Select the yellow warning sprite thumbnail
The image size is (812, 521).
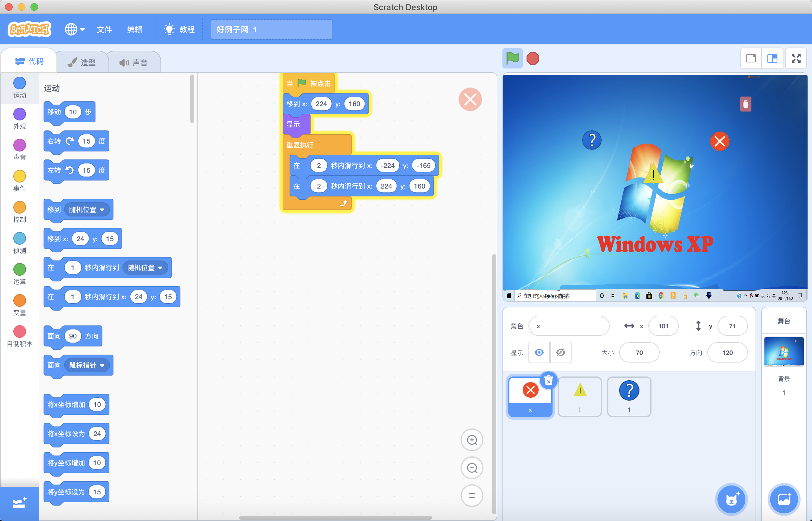coord(580,397)
